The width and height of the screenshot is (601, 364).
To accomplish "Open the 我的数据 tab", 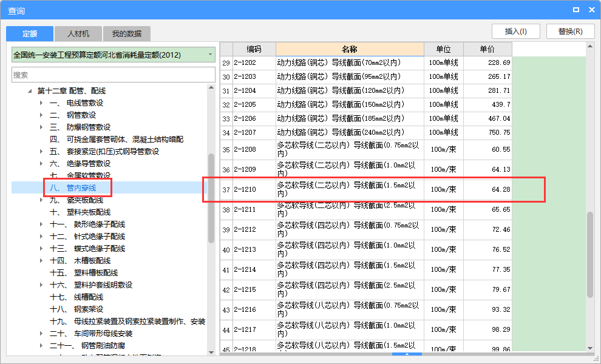I will click(x=126, y=34).
